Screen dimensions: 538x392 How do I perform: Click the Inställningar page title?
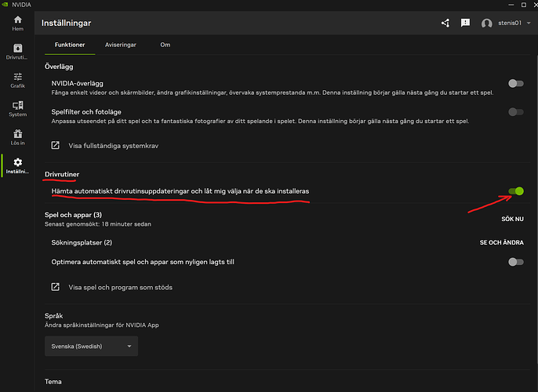click(66, 23)
